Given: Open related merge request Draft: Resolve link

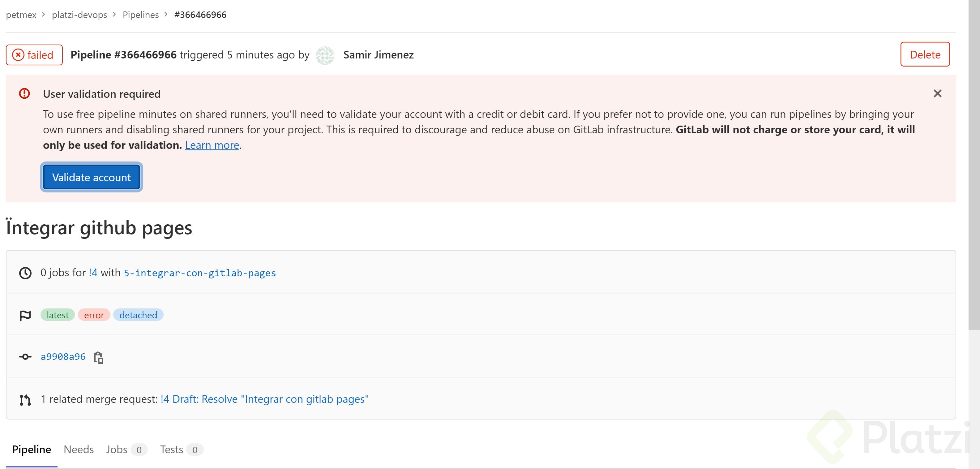Looking at the screenshot, I should tap(264, 399).
